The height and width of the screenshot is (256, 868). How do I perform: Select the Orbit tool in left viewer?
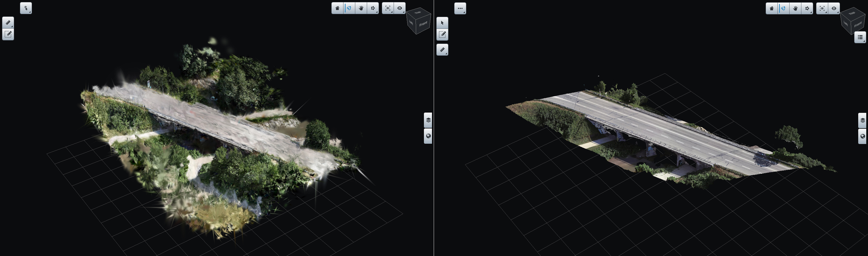click(349, 8)
